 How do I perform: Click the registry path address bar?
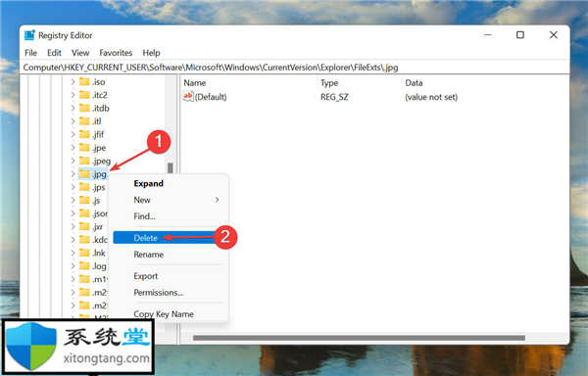[295, 68]
